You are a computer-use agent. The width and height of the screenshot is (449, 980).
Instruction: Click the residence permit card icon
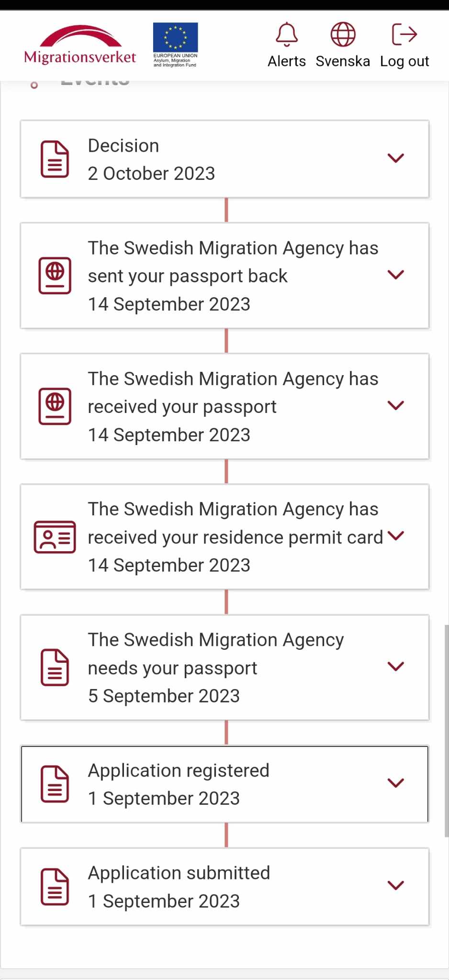55,537
